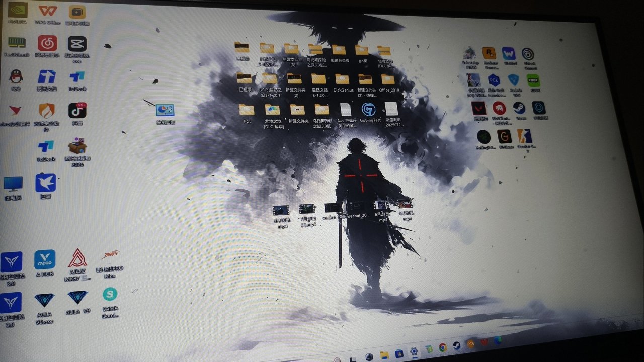Image resolution: width=644 pixels, height=362 pixels.
Task: Open the Office_2019 folder
Action: (x=387, y=79)
